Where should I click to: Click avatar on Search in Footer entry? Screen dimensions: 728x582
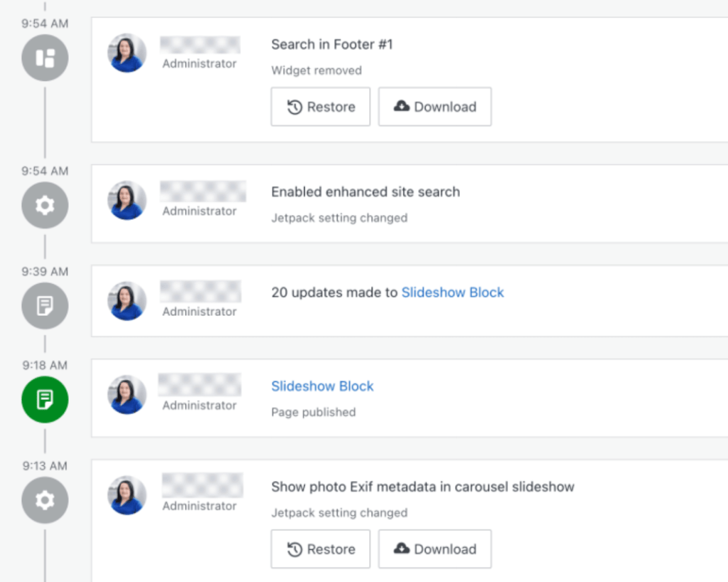coord(127,53)
